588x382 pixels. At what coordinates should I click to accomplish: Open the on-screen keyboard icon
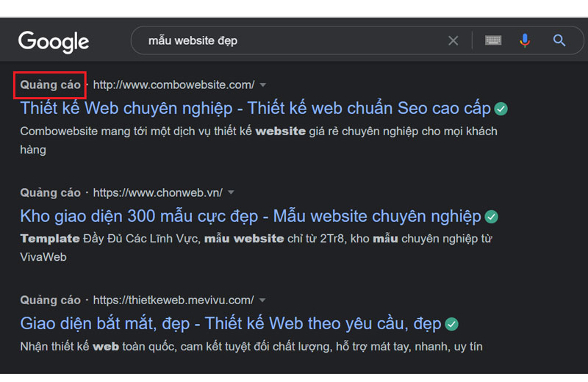tap(493, 40)
